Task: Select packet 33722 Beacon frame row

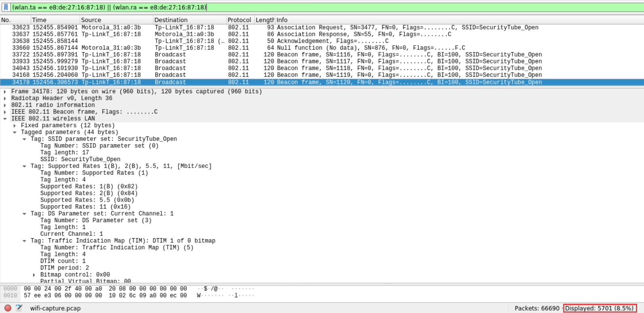Action: tap(322, 55)
